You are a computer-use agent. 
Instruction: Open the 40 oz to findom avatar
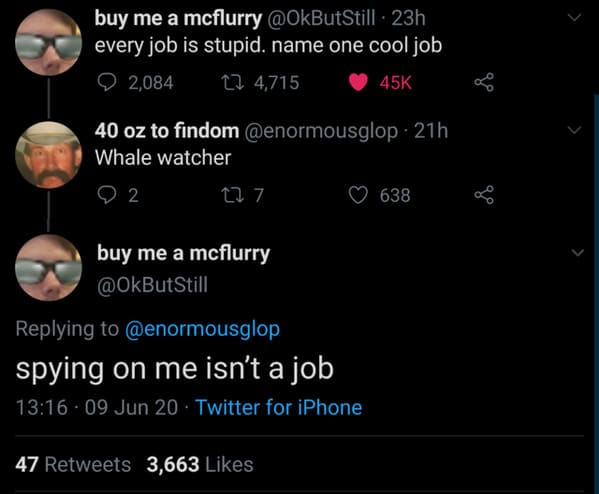pos(49,155)
